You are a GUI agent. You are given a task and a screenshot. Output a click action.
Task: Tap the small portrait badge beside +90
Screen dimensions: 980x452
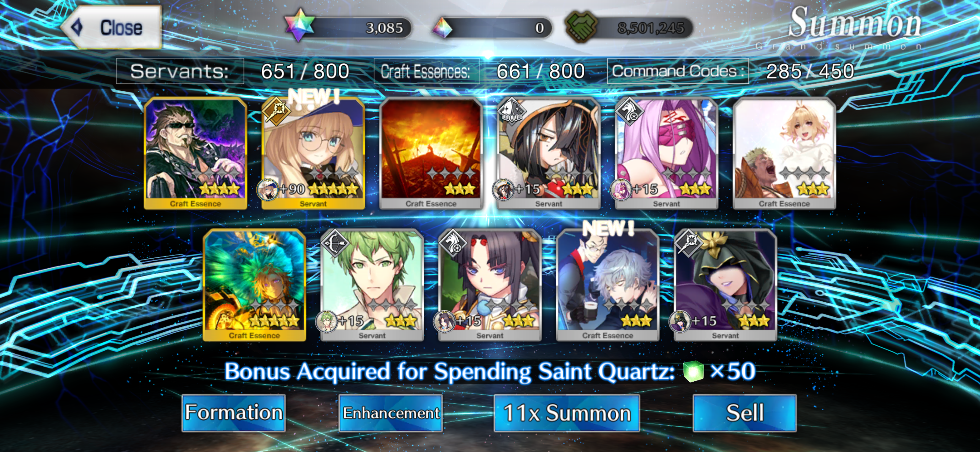(268, 189)
